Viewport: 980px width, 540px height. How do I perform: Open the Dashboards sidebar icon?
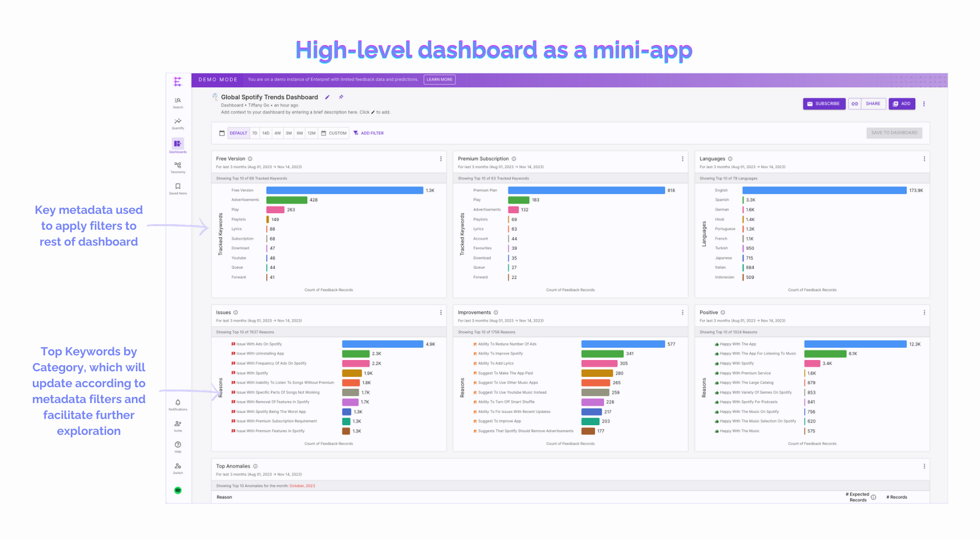point(178,146)
